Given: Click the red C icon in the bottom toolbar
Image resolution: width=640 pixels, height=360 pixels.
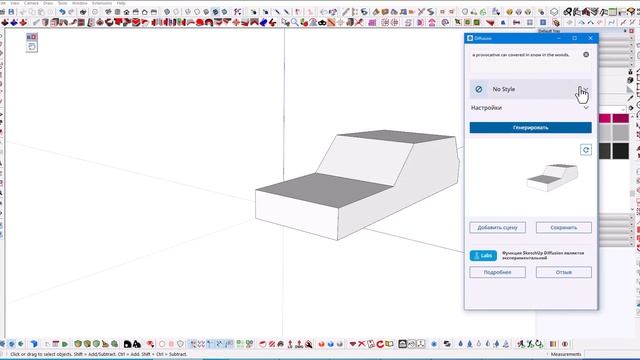Looking at the screenshot, I should coord(380,344).
